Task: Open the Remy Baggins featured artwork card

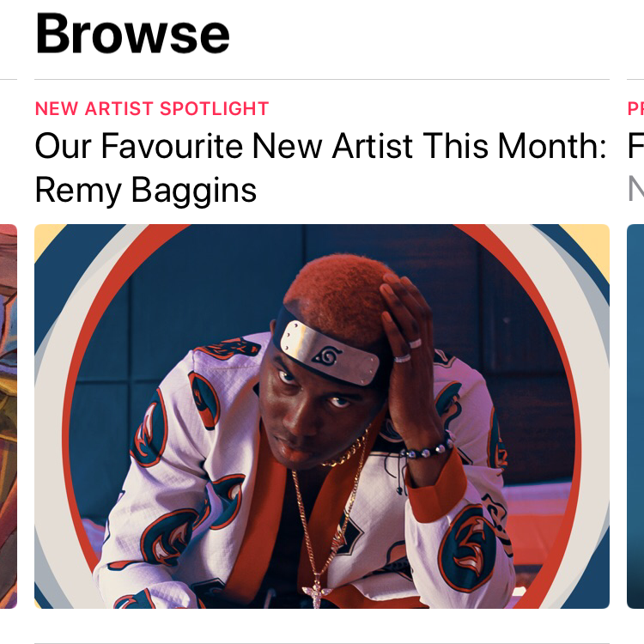Action: pyautogui.click(x=322, y=416)
